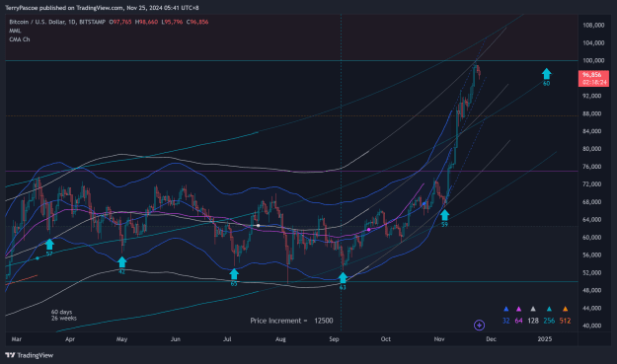The width and height of the screenshot is (617, 364).
Task: Click the teal triangle above 256
Action: 549,309
